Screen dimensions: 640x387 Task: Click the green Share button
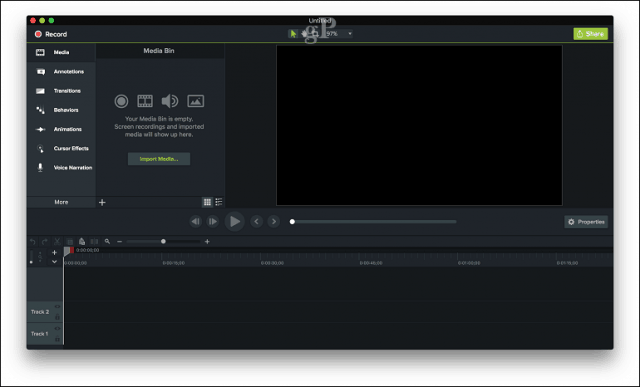tap(590, 34)
